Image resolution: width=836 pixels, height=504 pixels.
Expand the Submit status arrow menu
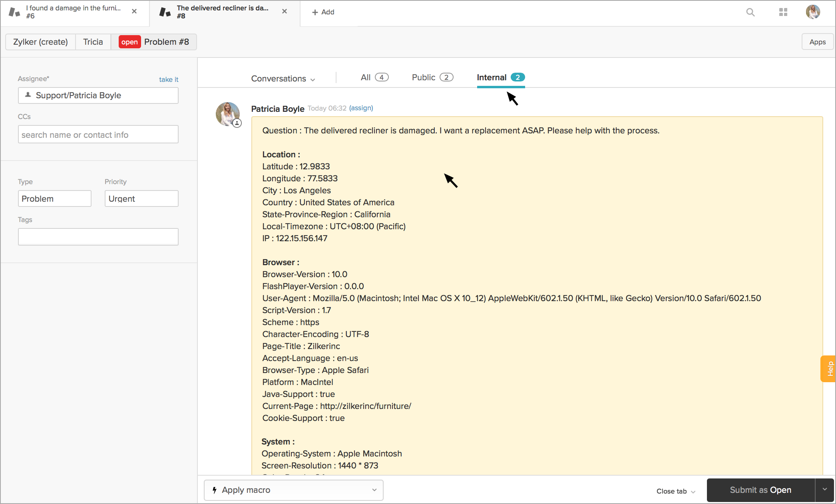(x=824, y=490)
